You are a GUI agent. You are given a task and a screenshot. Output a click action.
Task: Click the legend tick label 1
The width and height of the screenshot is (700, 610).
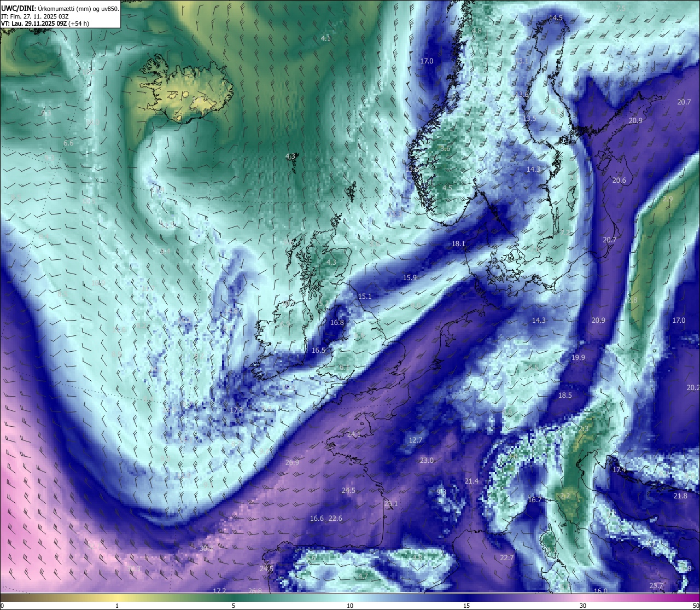point(117,606)
